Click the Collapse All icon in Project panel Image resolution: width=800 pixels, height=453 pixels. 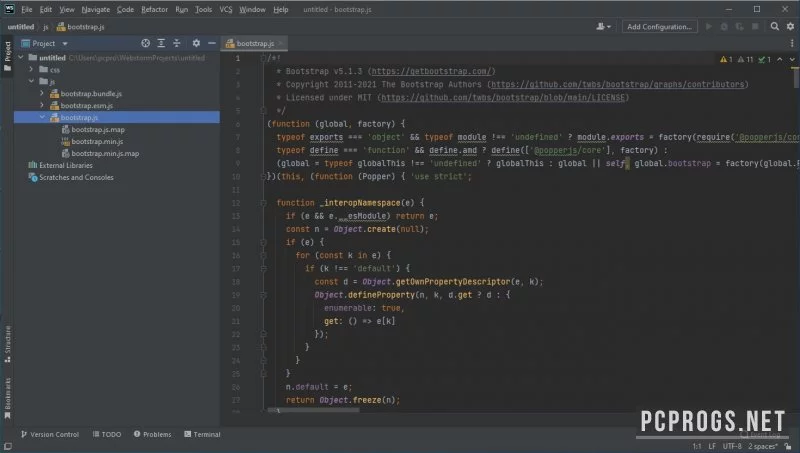tap(177, 43)
